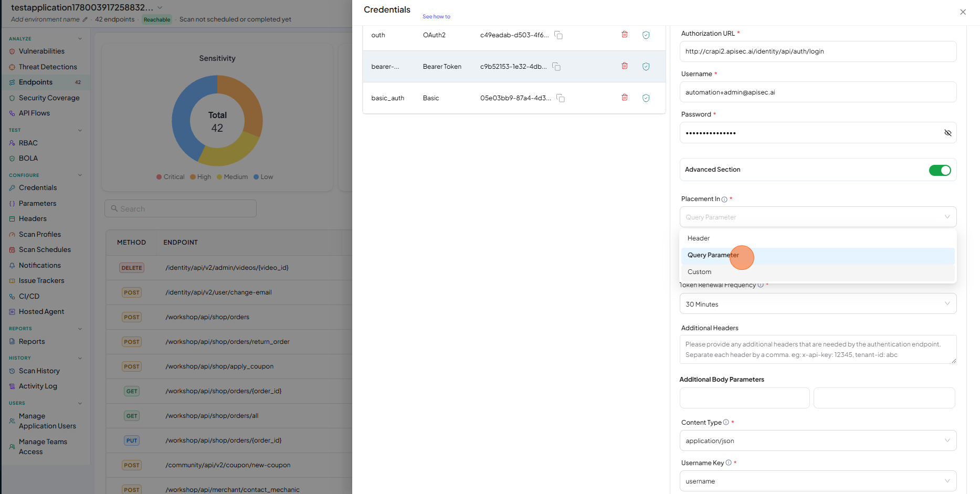Edit environment name pencil icon
980x494 pixels.
(x=85, y=19)
